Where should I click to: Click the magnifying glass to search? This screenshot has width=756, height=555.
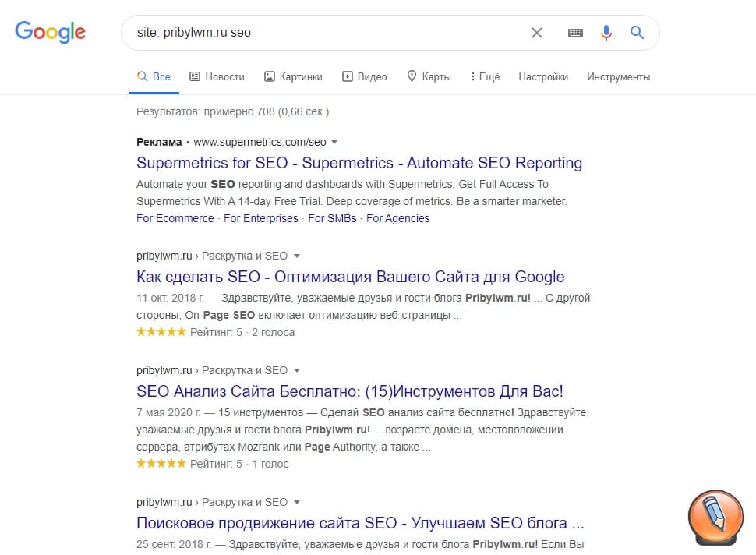tap(637, 33)
